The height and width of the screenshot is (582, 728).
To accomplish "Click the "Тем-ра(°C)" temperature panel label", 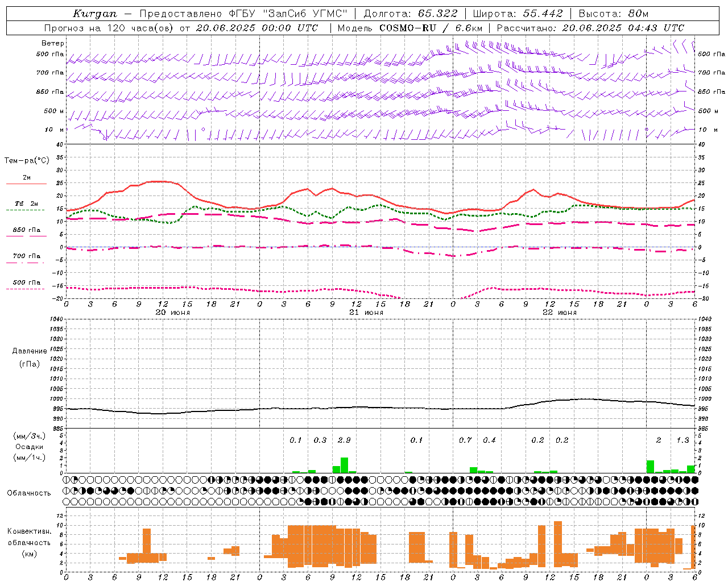I will (27, 161).
